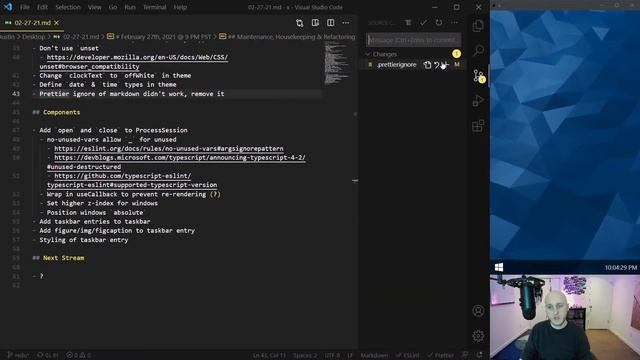Collapse the Changes section
This screenshot has height=360, width=640.
coord(368,54)
